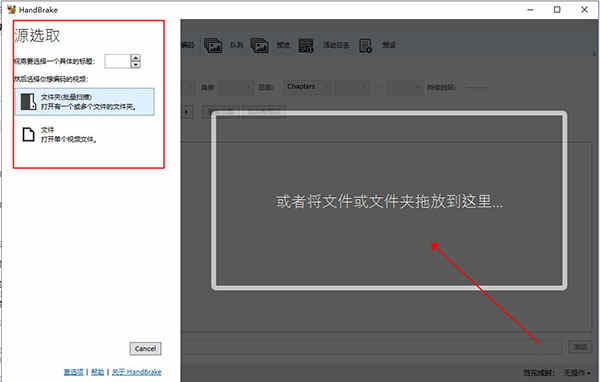Viewport: 600px width, 382px height.
Task: Expand the When Done dropdown at bottom right
Action: [577, 372]
